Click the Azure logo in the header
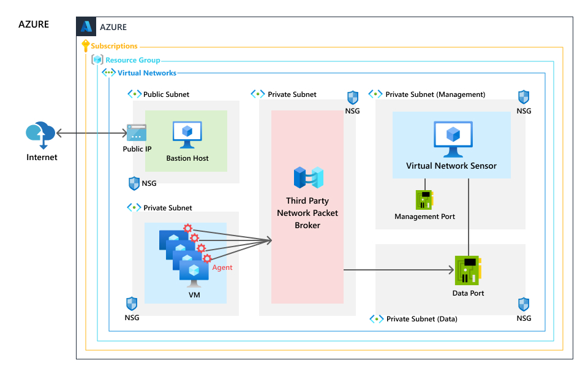The height and width of the screenshot is (368, 588). pos(86,27)
